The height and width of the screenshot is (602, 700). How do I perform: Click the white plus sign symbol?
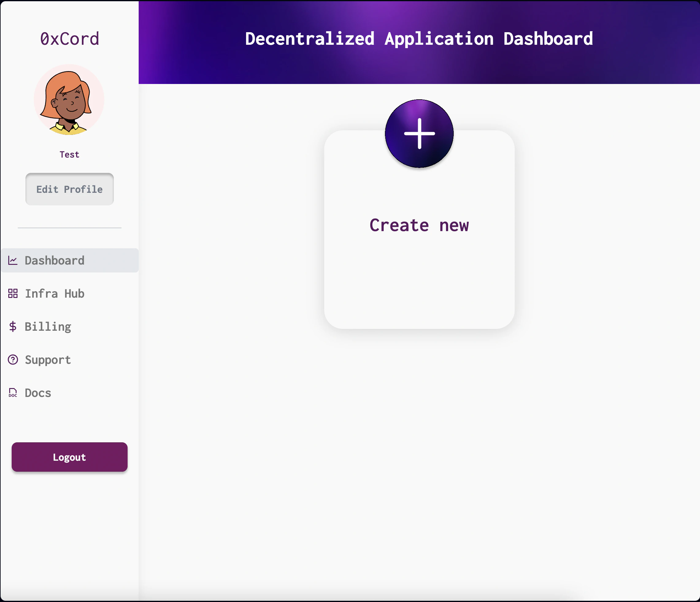tap(419, 134)
